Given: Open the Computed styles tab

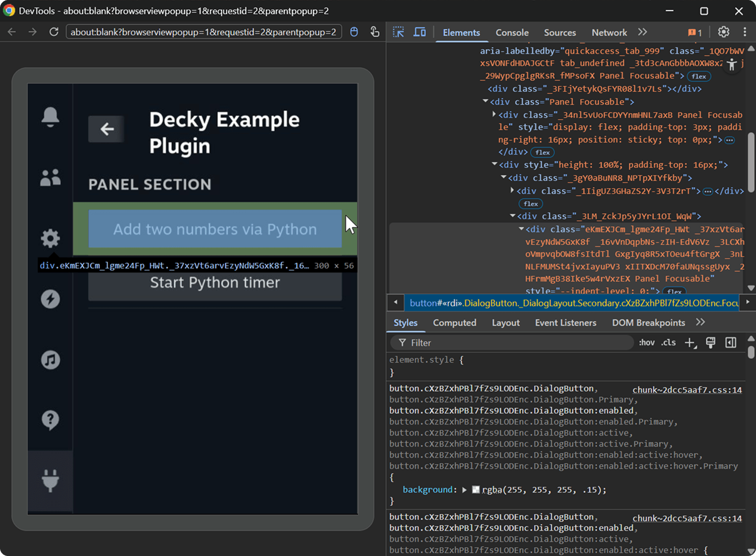Looking at the screenshot, I should click(454, 323).
